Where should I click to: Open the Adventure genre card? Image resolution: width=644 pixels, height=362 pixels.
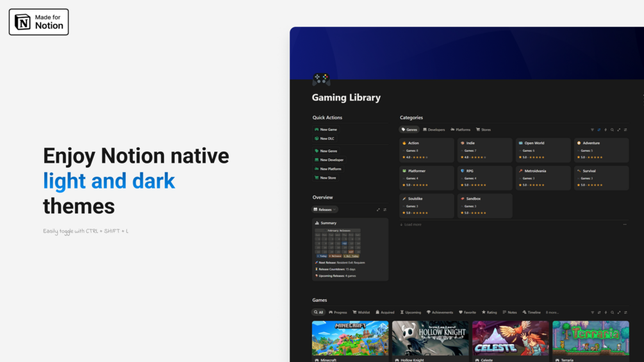pyautogui.click(x=601, y=150)
